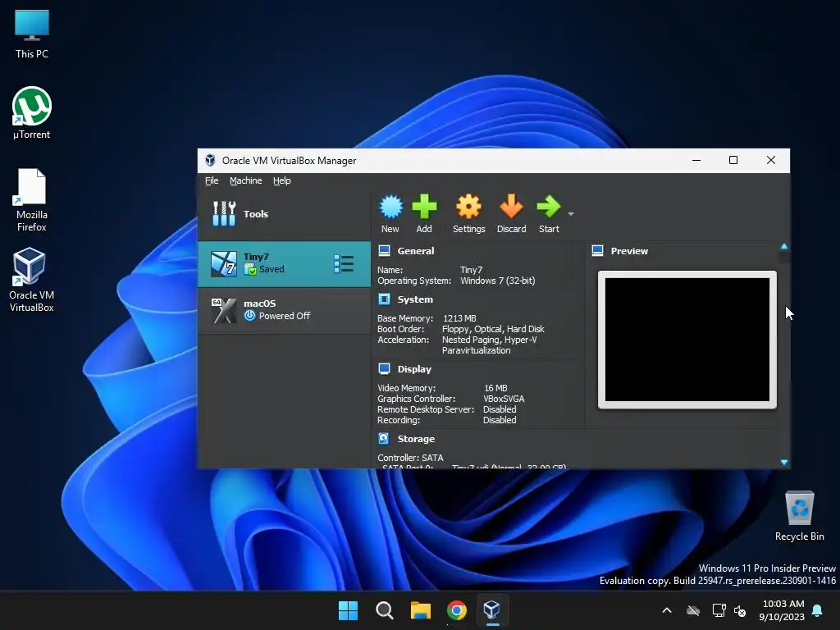Click the System section header
Viewport: 840px width, 630px height.
coord(415,299)
